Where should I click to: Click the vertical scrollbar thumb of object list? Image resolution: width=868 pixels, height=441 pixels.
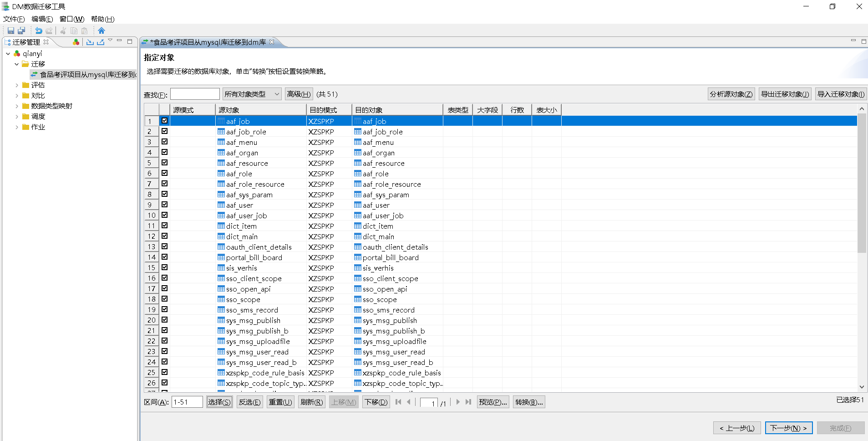coord(861,184)
